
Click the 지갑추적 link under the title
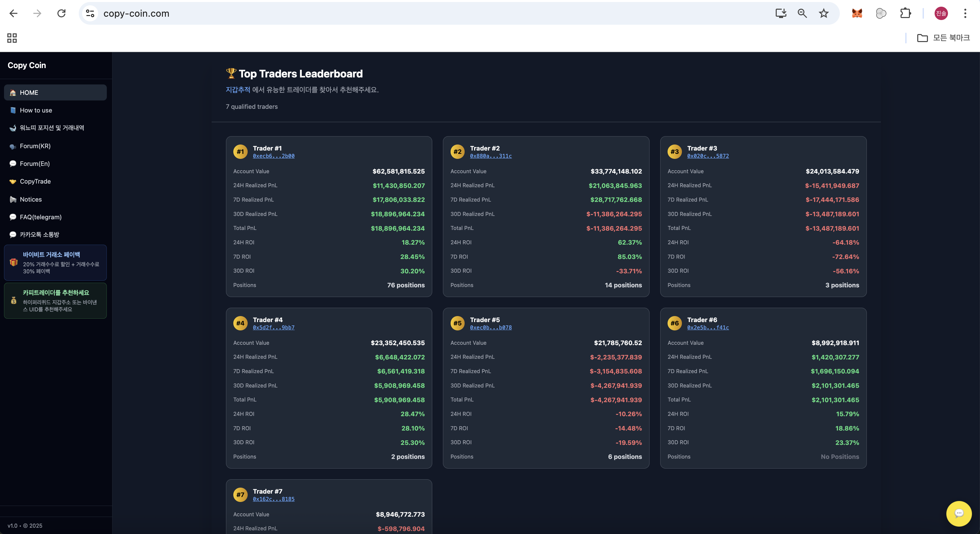pos(238,90)
